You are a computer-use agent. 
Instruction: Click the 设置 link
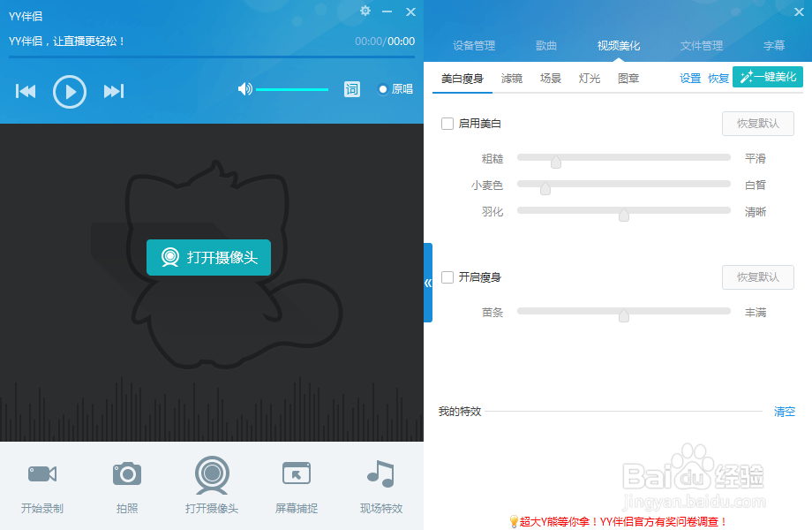tap(690, 79)
